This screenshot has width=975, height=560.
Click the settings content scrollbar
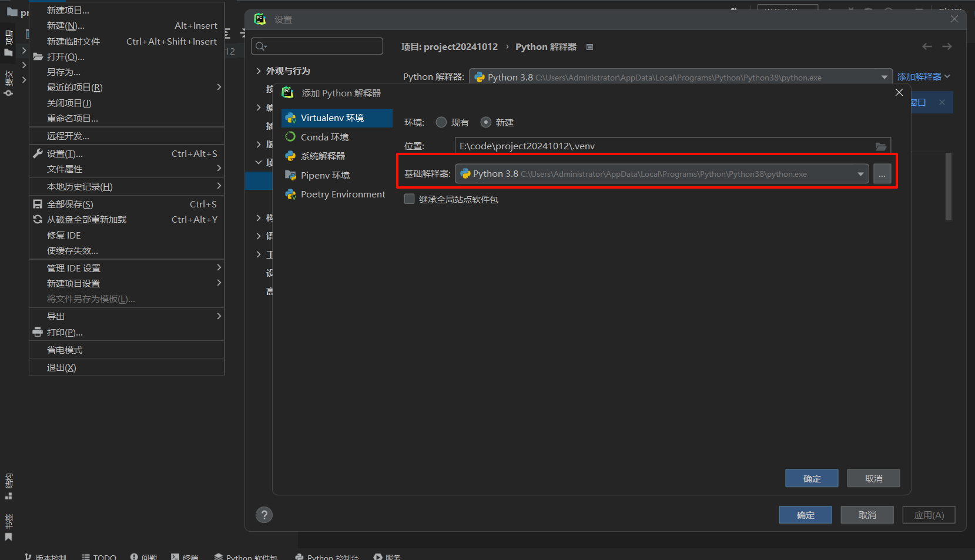pyautogui.click(x=948, y=186)
